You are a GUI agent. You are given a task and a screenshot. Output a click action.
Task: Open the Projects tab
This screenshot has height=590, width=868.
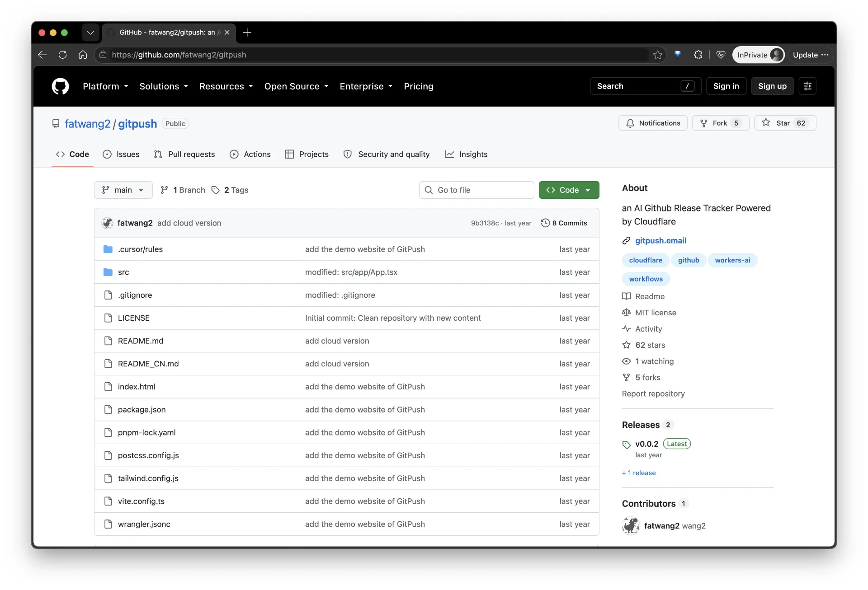click(307, 155)
